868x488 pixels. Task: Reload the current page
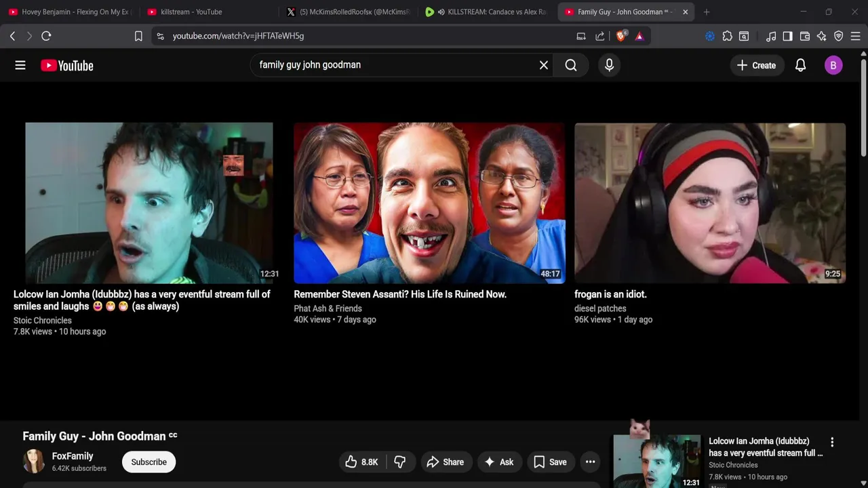[x=46, y=36]
